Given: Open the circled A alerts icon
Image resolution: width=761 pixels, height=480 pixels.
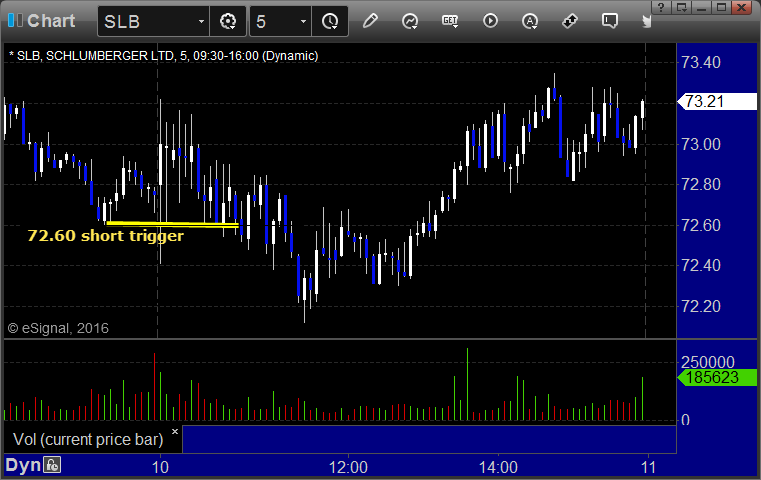Looking at the screenshot, I should [x=529, y=21].
